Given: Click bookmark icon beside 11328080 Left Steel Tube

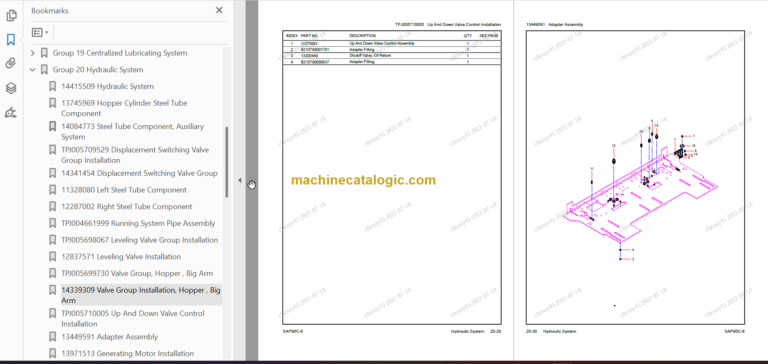Looking at the screenshot, I should (52, 190).
